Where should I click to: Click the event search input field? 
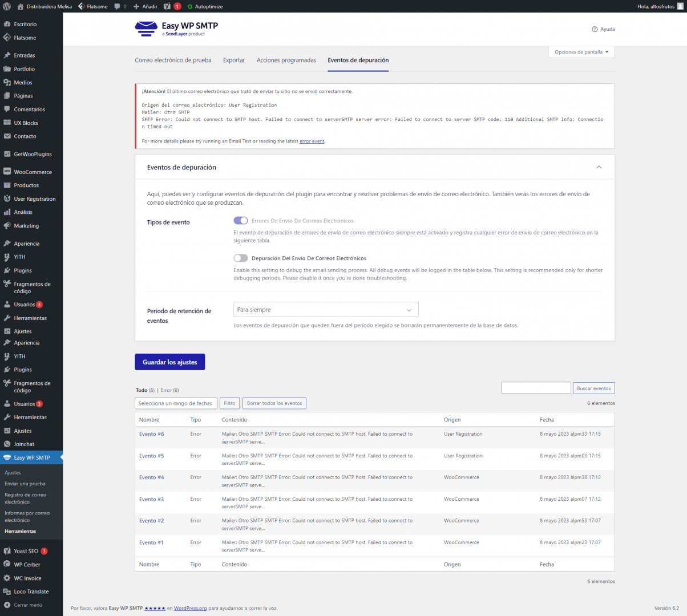[536, 388]
